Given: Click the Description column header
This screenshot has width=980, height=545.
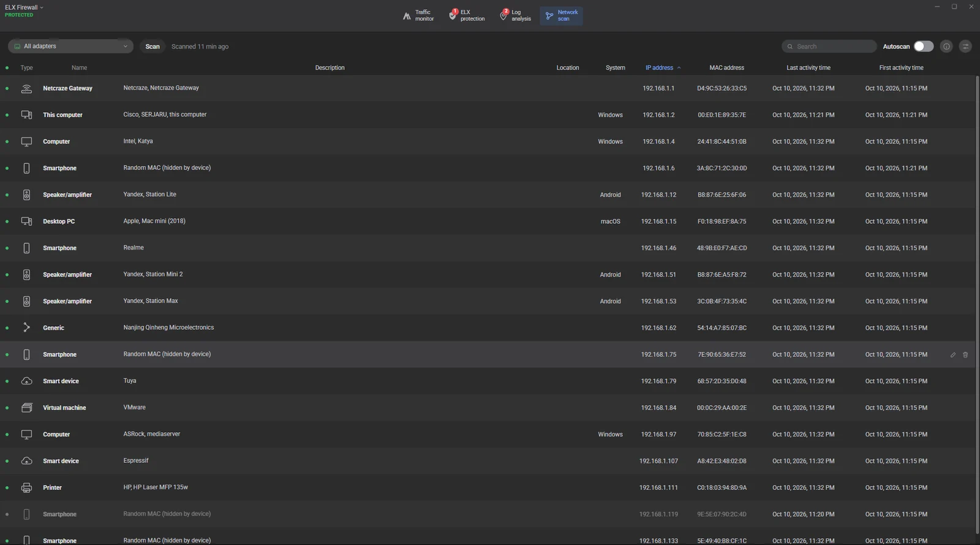Looking at the screenshot, I should pos(330,68).
